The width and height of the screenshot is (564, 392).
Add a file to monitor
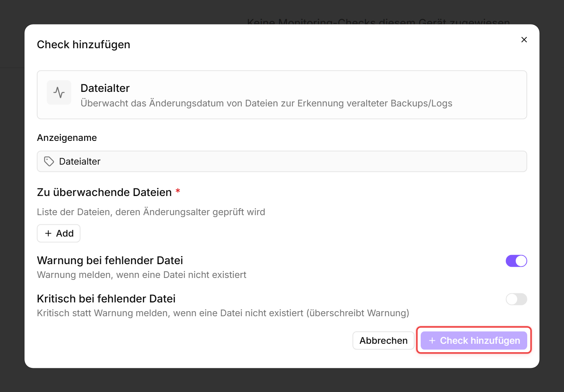click(59, 234)
